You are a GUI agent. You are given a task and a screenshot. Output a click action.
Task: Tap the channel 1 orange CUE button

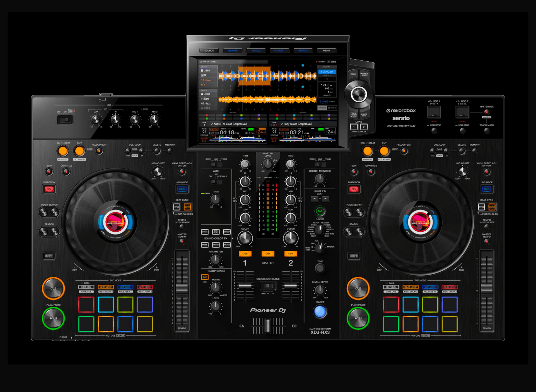pyautogui.click(x=245, y=254)
